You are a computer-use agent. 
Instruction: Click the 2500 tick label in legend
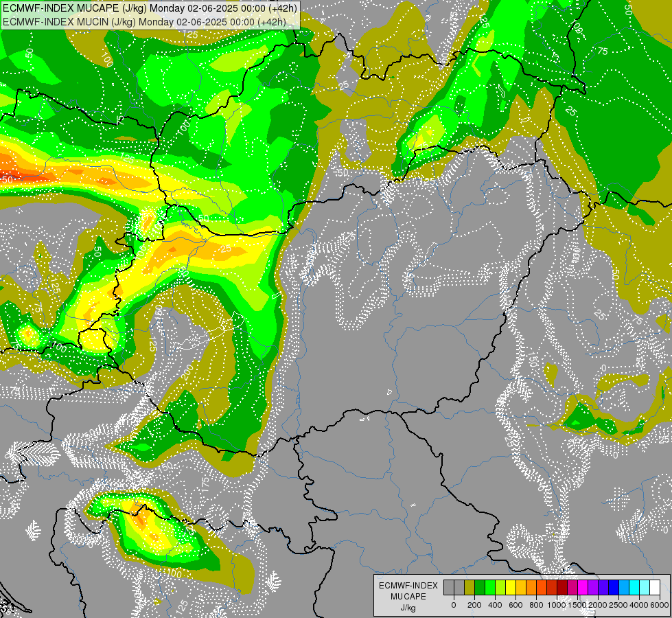[x=618, y=605]
